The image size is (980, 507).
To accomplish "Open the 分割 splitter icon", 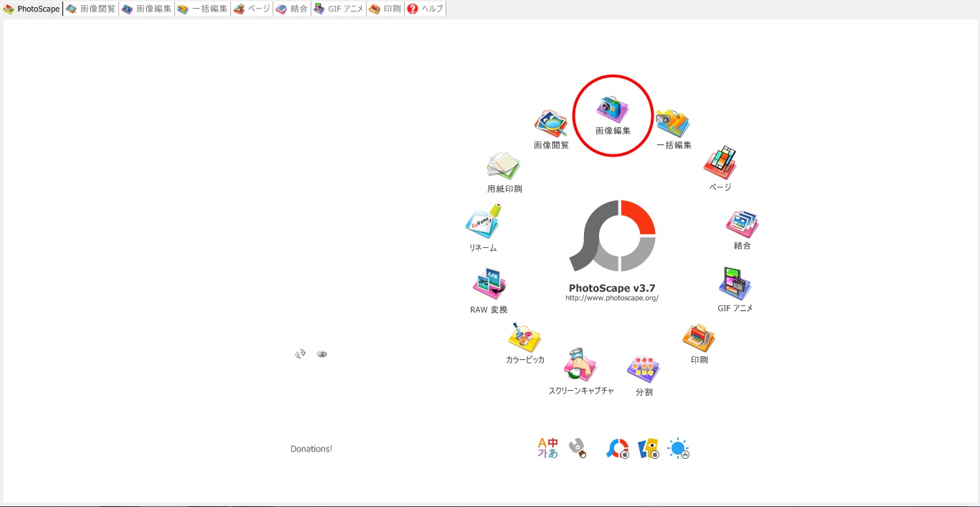I will 644,371.
